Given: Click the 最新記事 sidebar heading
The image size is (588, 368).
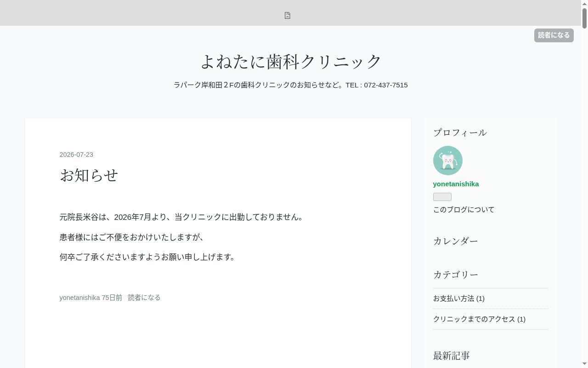Looking at the screenshot, I should (x=451, y=356).
